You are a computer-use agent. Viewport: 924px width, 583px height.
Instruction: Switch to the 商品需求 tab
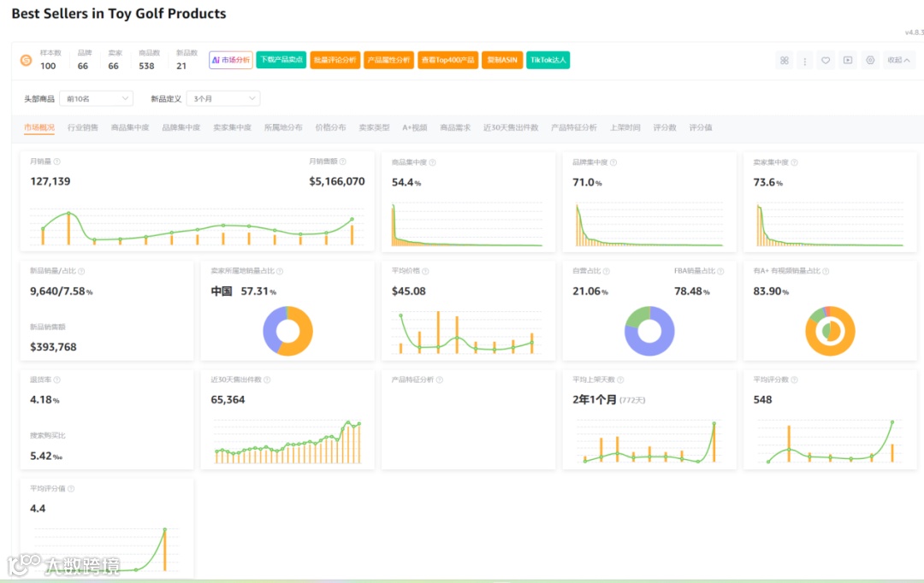click(x=455, y=127)
